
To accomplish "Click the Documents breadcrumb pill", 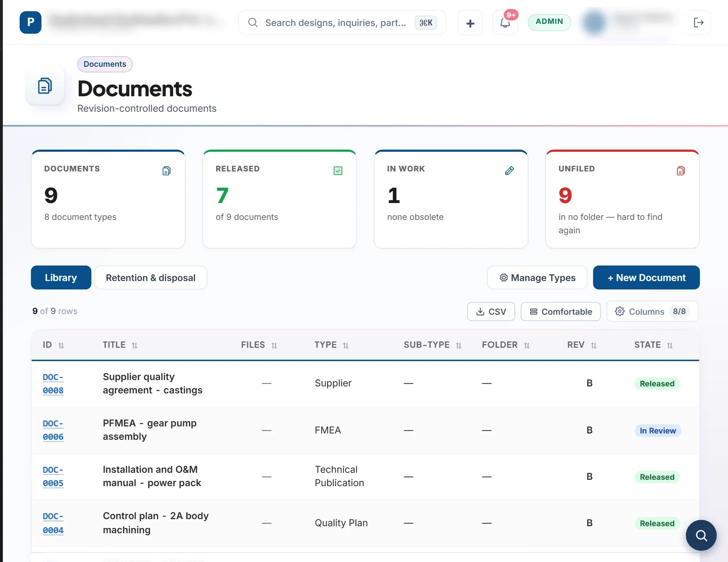I will pyautogui.click(x=105, y=64).
